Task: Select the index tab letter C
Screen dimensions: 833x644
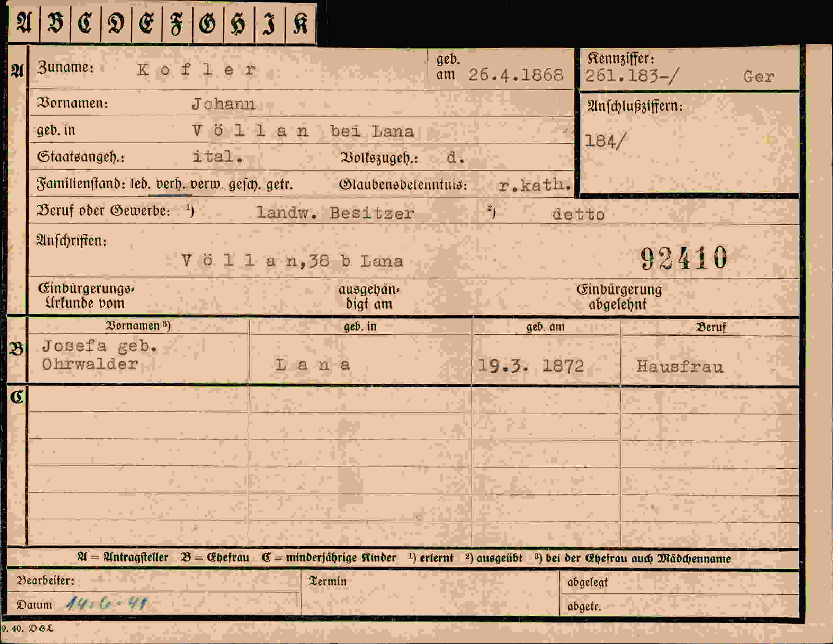Action: [x=86, y=23]
